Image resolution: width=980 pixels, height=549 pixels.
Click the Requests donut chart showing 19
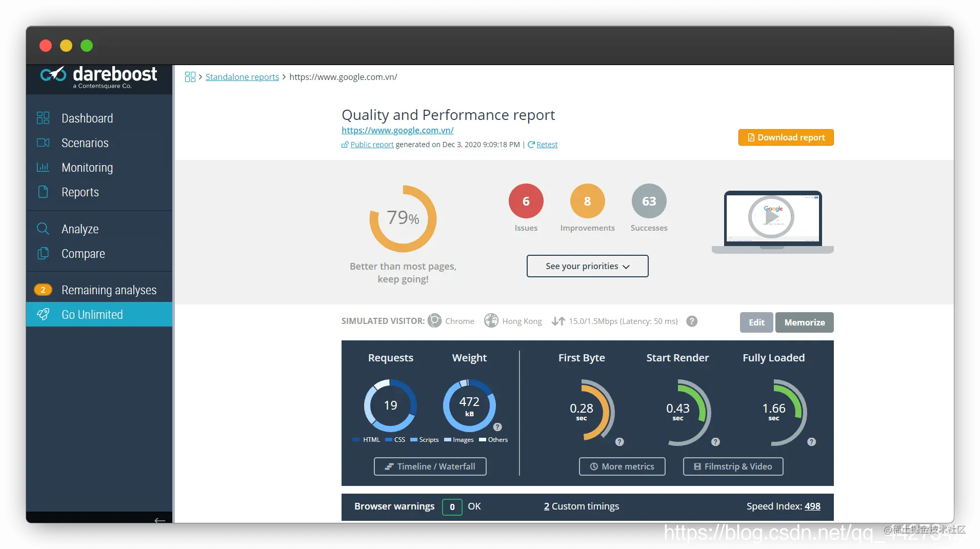pyautogui.click(x=391, y=405)
